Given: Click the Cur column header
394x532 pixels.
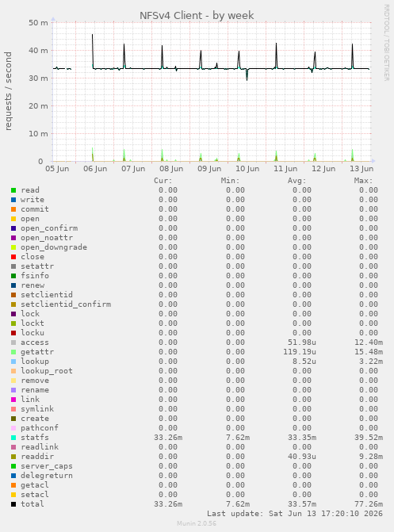Looking at the screenshot, I should pyautogui.click(x=163, y=181).
